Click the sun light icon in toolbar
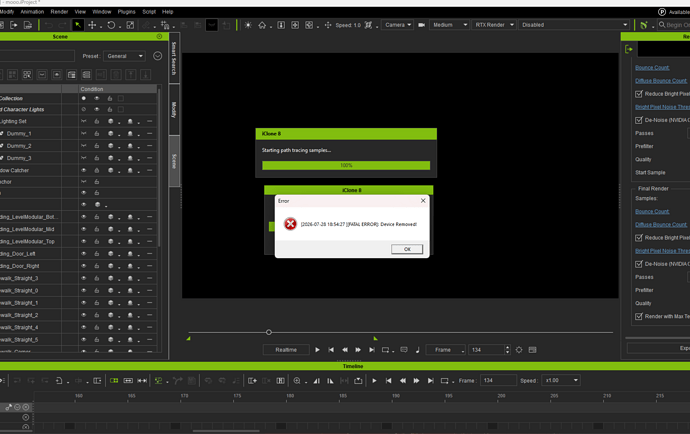This screenshot has width=690, height=434. [x=248, y=25]
